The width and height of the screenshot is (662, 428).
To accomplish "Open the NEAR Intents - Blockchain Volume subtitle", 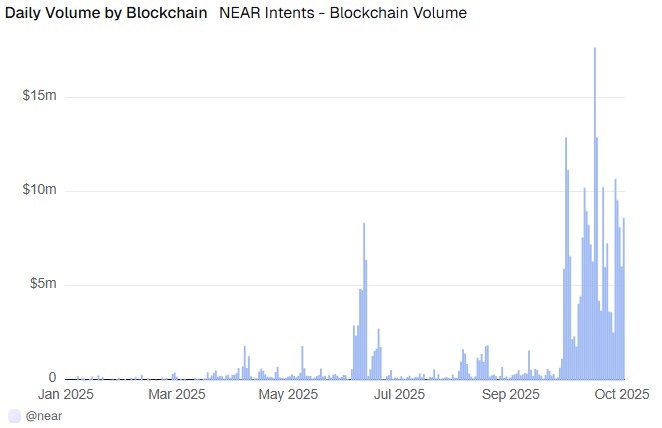I will pos(342,14).
